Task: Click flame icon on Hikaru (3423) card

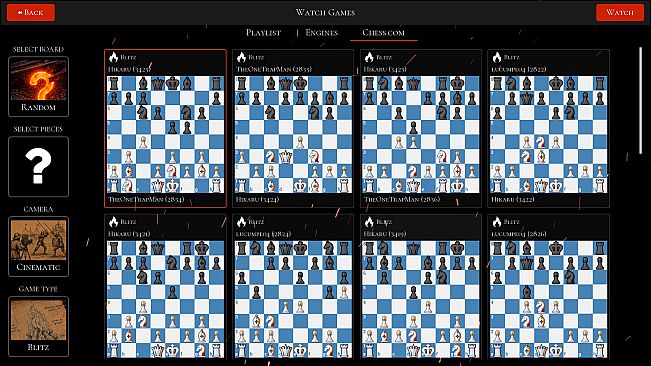Action: point(369,57)
